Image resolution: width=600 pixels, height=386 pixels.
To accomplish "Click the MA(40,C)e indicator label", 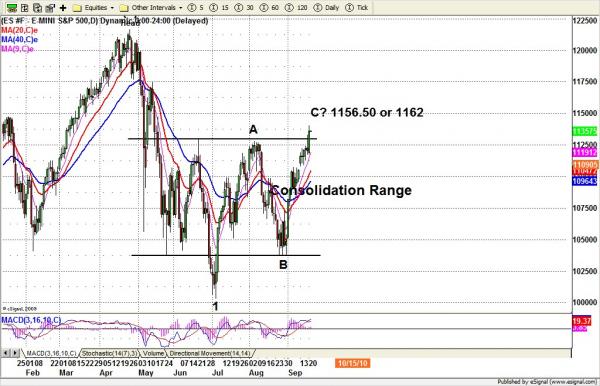I will point(20,39).
